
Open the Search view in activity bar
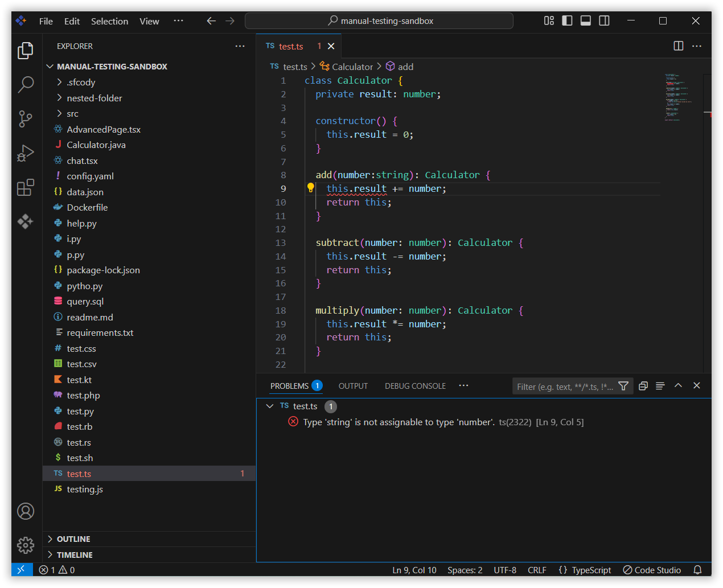[26, 85]
